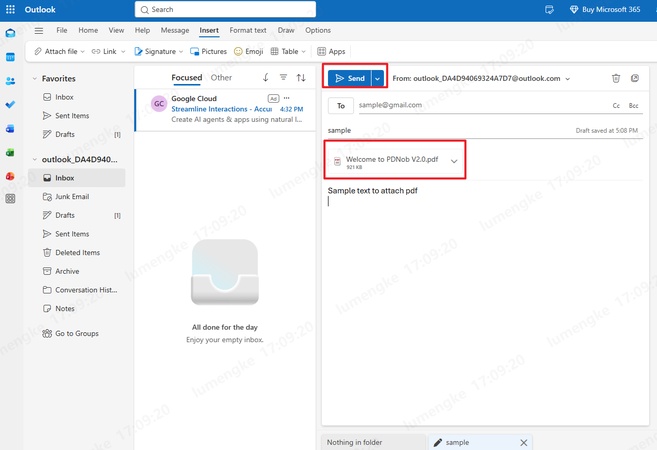Pop out the compose window
657x450 pixels.
pyautogui.click(x=635, y=78)
